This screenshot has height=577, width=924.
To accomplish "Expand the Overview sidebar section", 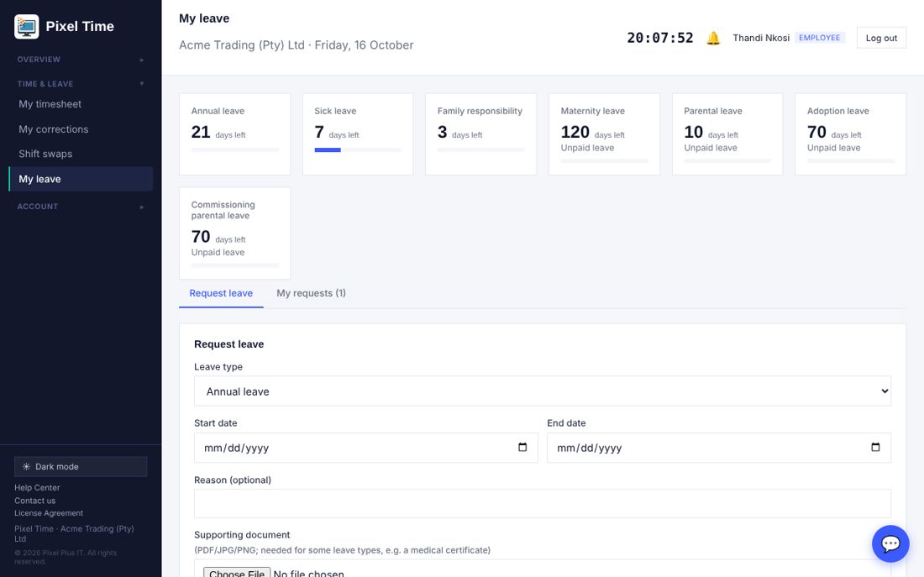I will (81, 60).
